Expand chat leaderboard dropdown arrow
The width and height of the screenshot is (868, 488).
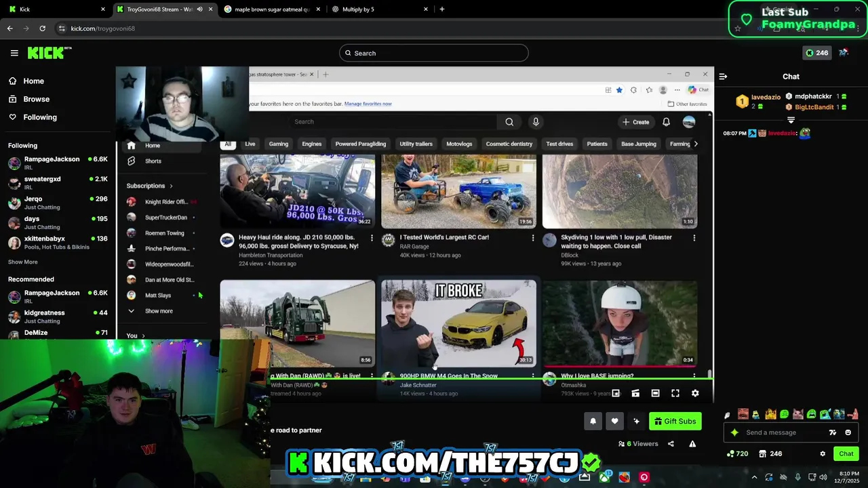(791, 120)
